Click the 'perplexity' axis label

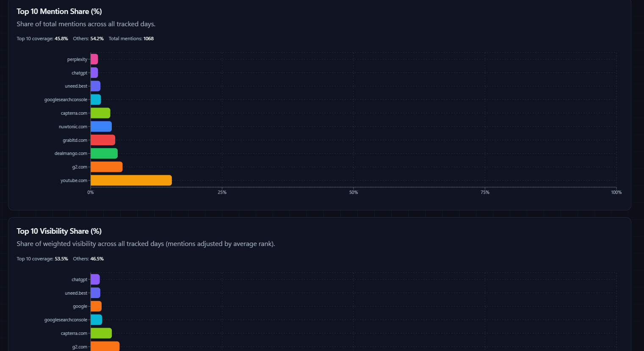point(77,59)
